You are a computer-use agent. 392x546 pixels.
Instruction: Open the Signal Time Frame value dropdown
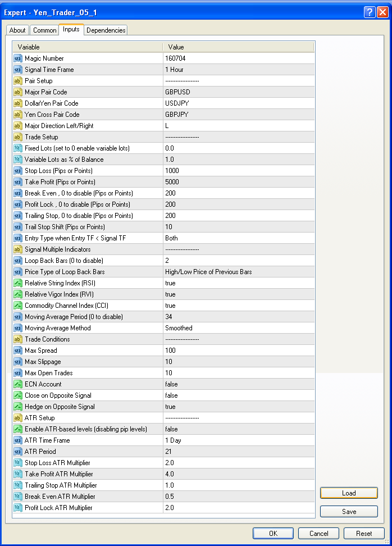(x=238, y=70)
